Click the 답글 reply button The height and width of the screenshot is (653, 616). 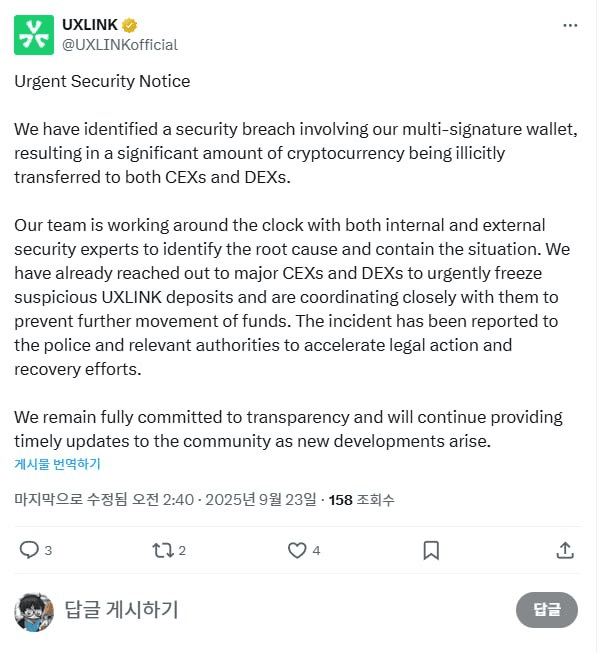tap(546, 610)
